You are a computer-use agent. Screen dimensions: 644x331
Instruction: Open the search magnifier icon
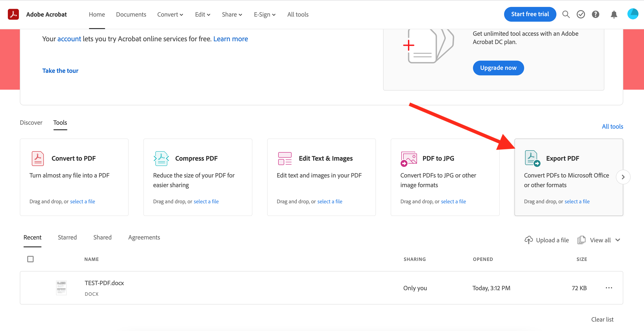click(x=566, y=14)
